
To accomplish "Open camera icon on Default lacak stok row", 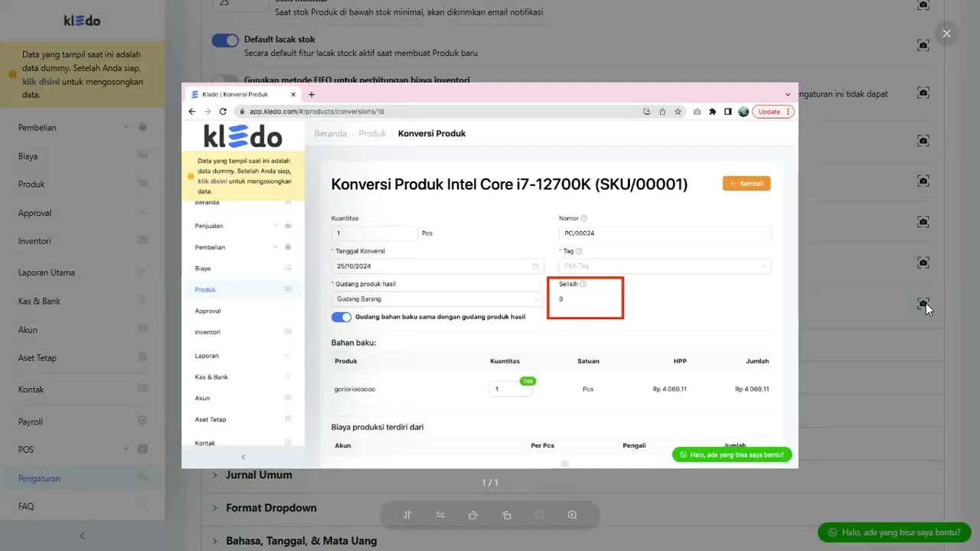I will tap(923, 45).
